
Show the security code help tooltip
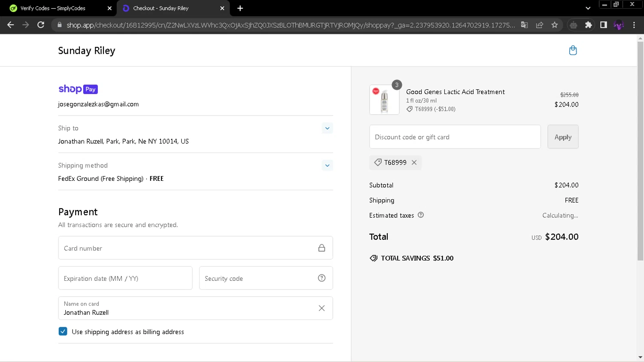pyautogui.click(x=322, y=278)
